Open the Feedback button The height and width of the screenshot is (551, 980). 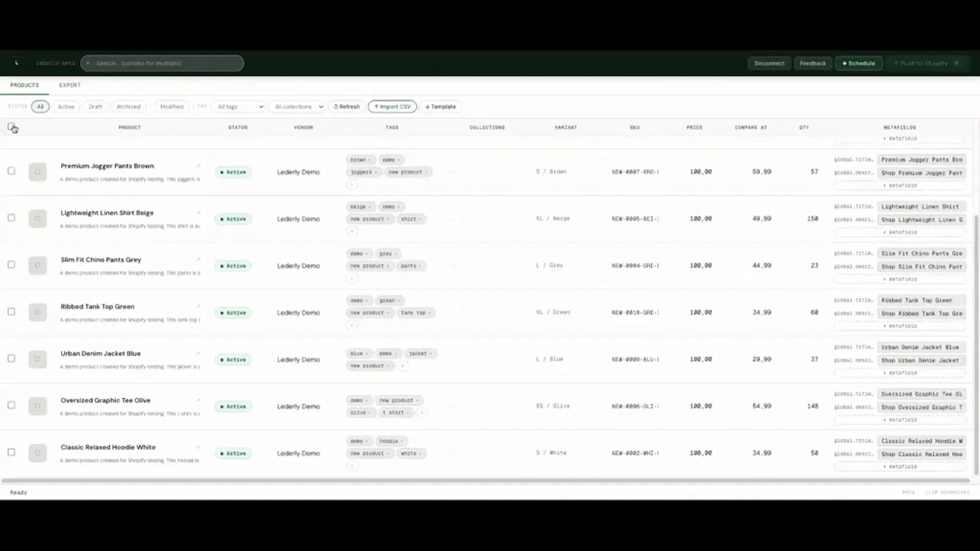pyautogui.click(x=813, y=63)
